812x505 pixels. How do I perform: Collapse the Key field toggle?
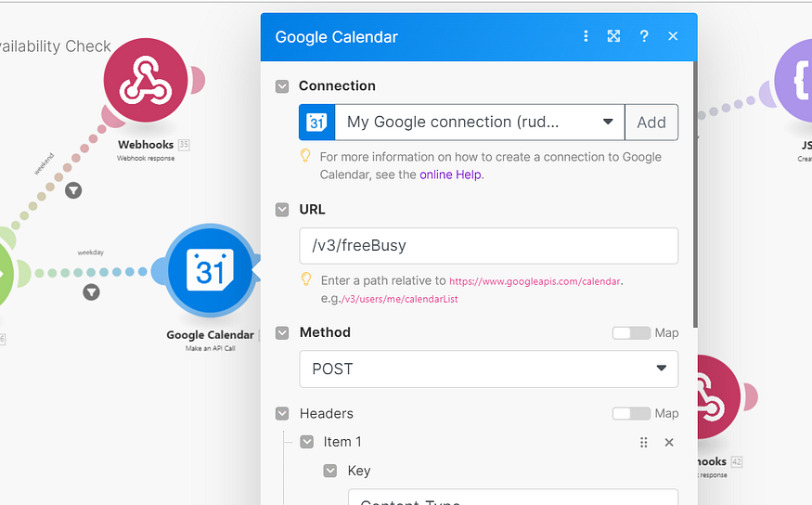tap(330, 471)
